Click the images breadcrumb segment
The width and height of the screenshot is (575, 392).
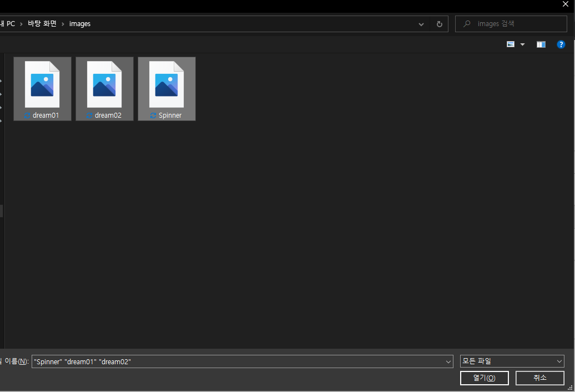point(79,24)
